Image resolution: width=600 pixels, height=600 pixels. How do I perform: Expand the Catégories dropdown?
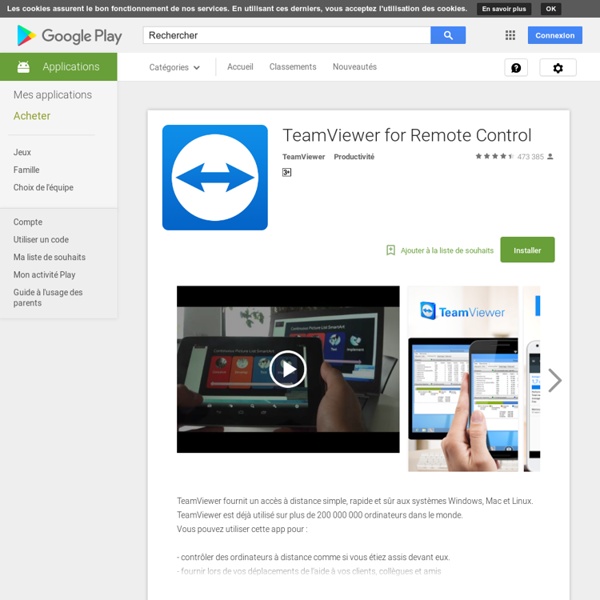174,67
